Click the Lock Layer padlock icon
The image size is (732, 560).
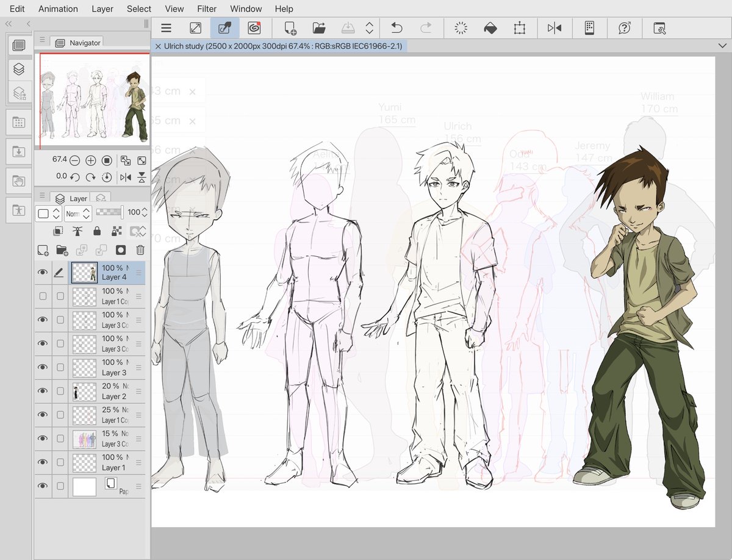[96, 231]
